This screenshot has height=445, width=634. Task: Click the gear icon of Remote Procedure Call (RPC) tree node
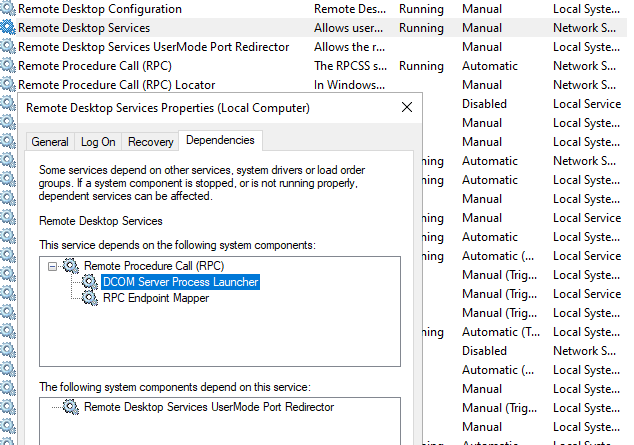[71, 266]
